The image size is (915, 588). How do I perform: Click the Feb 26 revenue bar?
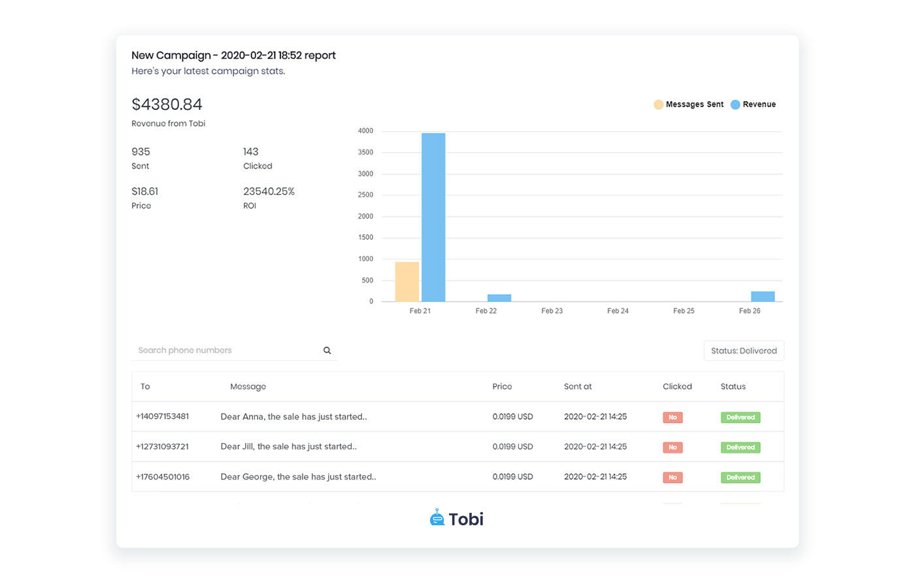(763, 297)
